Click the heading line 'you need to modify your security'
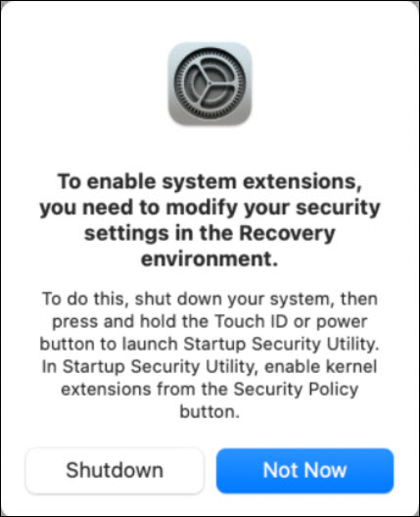The image size is (420, 517). point(210,208)
